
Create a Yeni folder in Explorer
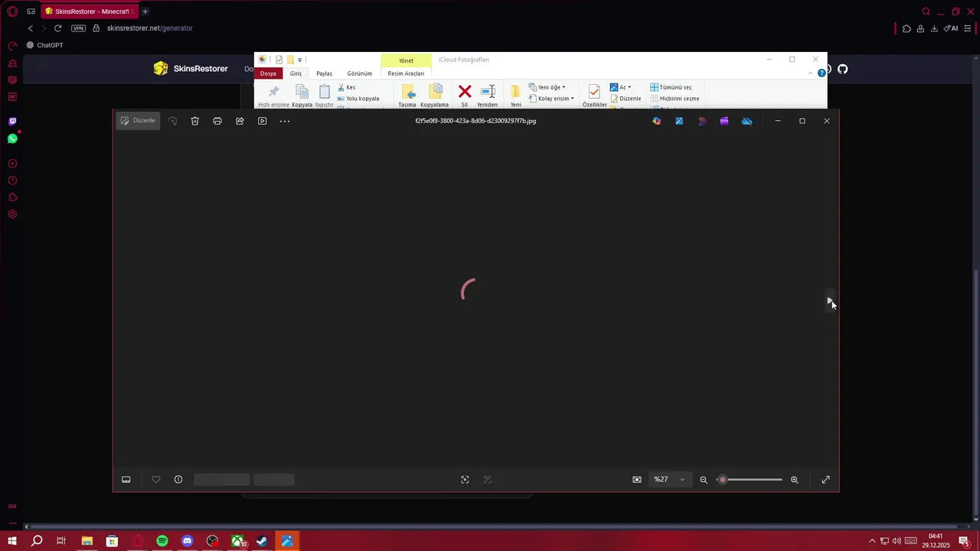tap(516, 96)
